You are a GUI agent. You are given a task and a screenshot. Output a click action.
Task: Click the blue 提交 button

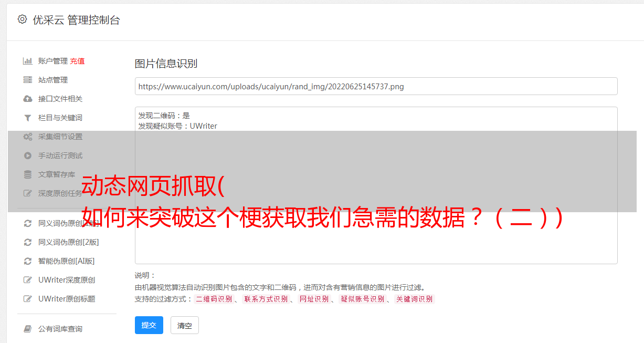[x=149, y=325]
